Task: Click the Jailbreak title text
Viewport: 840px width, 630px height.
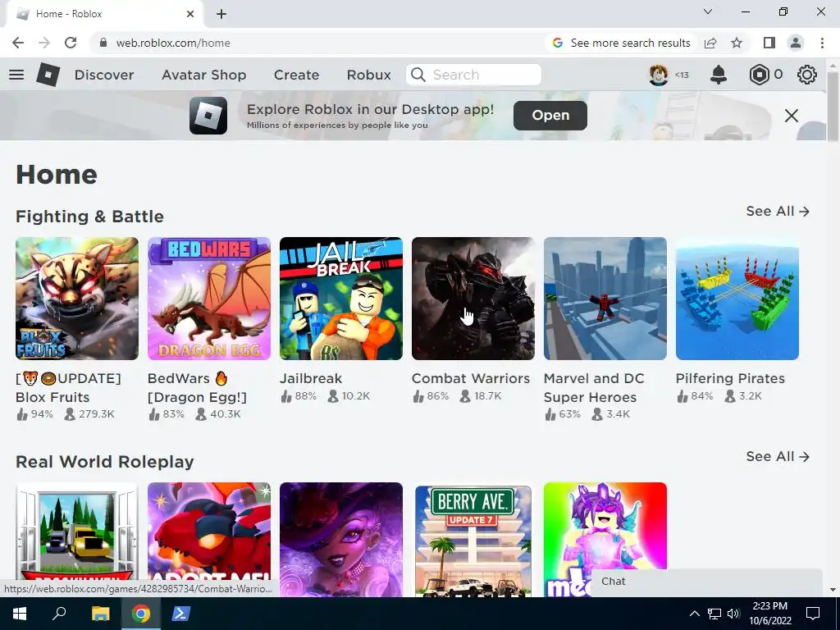Action: [x=311, y=378]
